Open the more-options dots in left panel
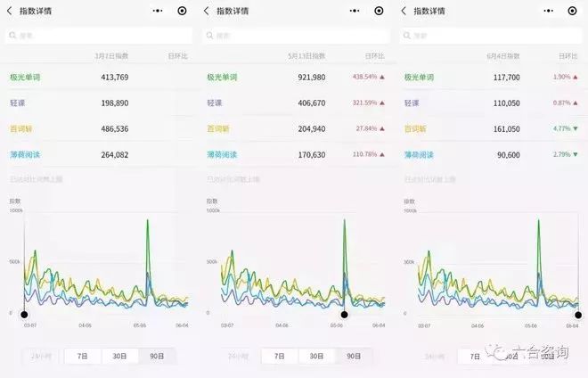 [158, 11]
